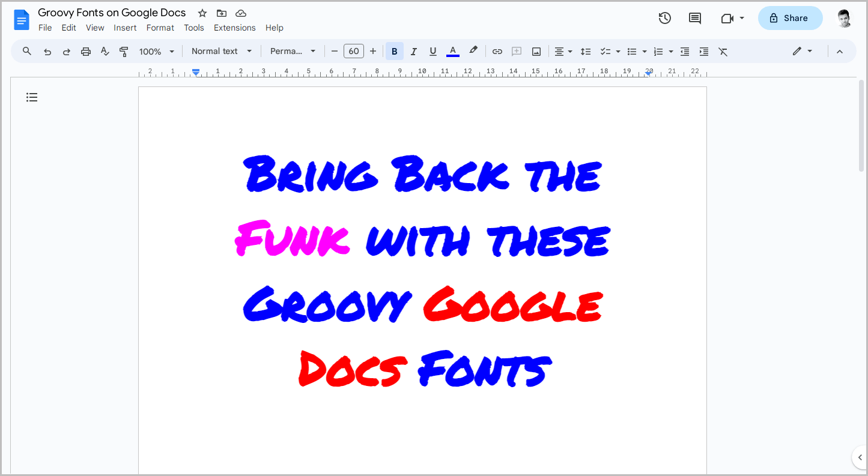Undo the last action
Viewport: 868px width, 476px height.
(47, 52)
